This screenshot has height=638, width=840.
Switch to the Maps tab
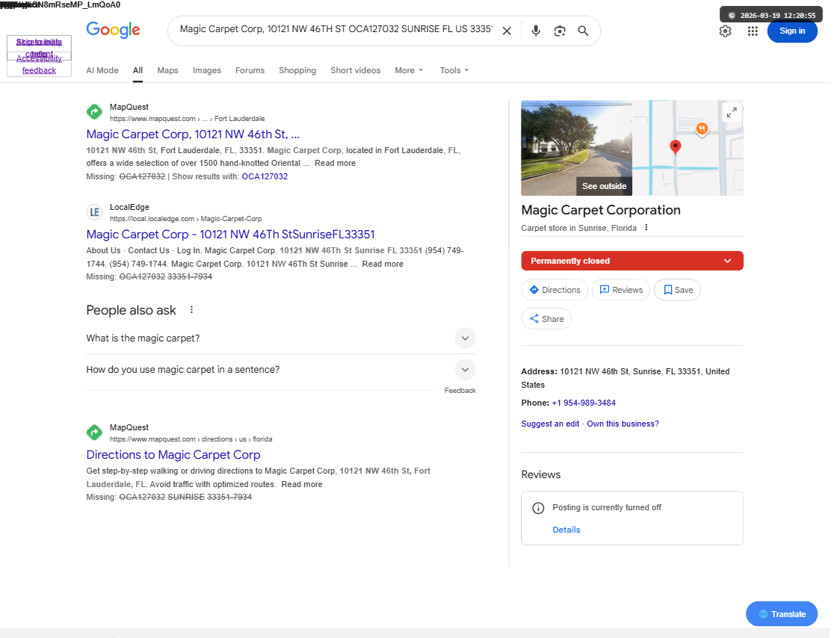[x=167, y=70]
